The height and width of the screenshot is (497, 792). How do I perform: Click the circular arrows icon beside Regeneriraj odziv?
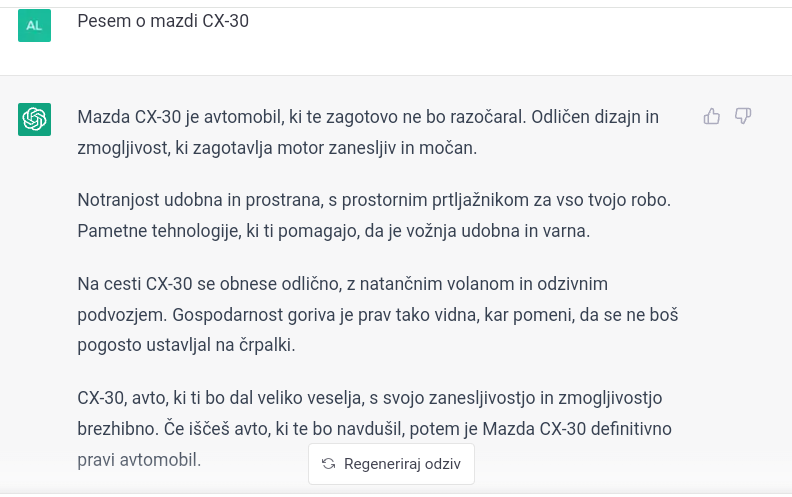coord(329,464)
